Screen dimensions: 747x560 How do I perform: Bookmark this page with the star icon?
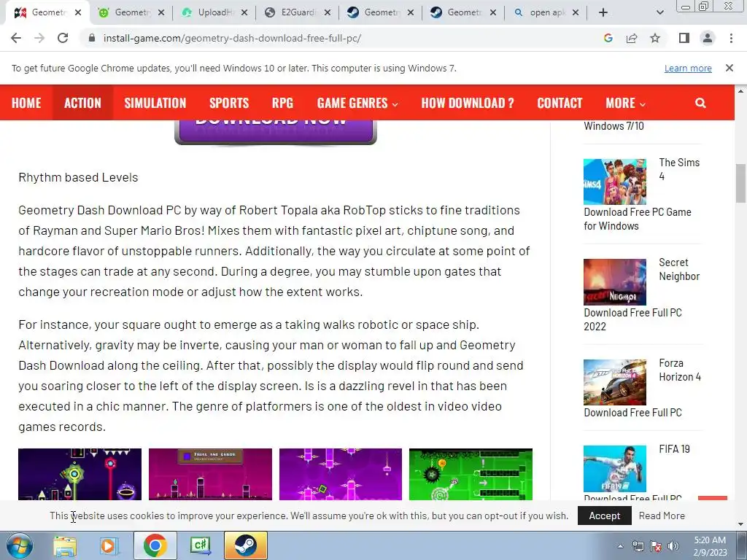[655, 38]
